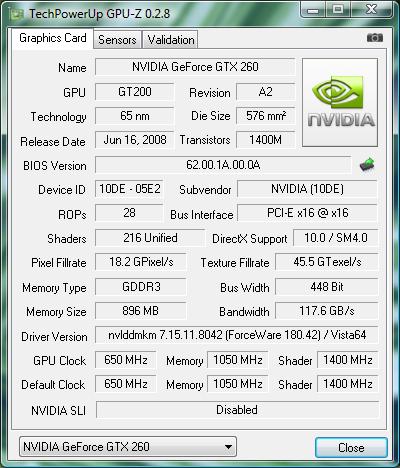The image size is (400, 468).
Task: Click the GPU field GT200
Action: (134, 92)
